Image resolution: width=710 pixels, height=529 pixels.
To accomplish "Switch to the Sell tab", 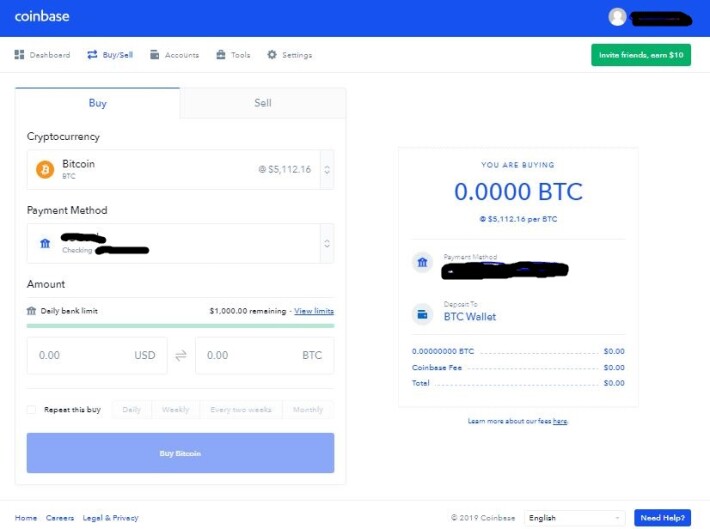I will click(x=263, y=103).
